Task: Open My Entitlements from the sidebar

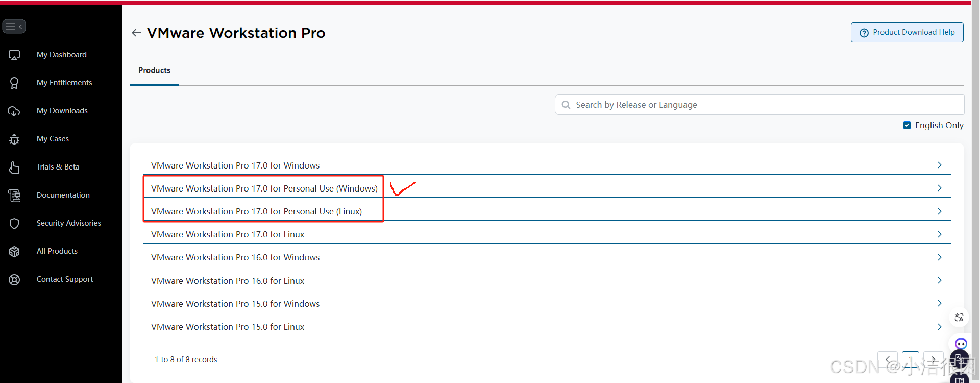Action: pos(64,83)
